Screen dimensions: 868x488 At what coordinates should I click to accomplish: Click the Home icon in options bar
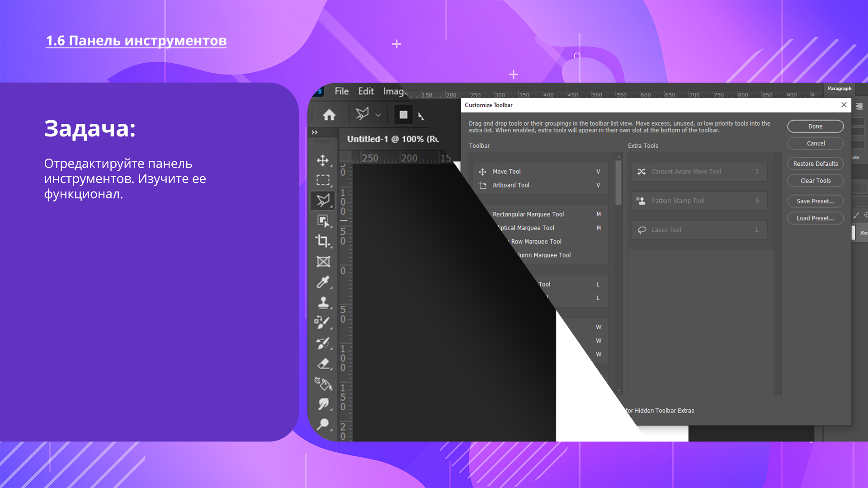point(329,115)
